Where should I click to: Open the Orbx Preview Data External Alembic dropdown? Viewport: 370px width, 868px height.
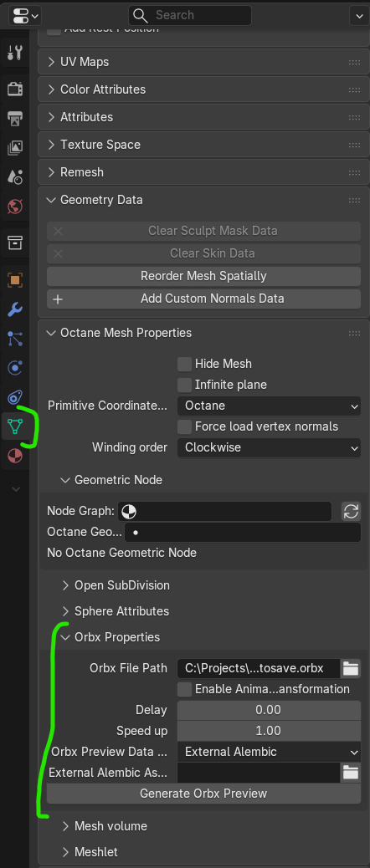pyautogui.click(x=270, y=752)
